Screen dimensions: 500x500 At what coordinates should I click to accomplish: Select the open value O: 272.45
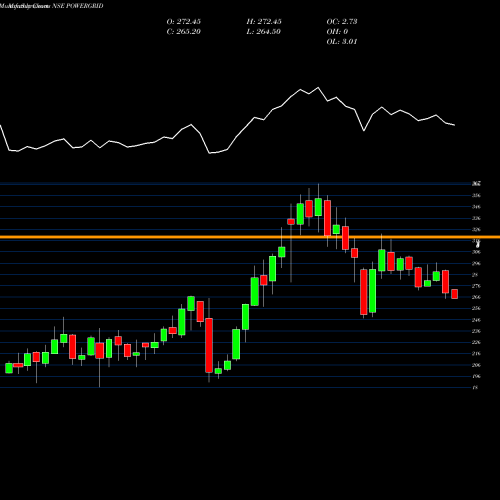click(184, 22)
